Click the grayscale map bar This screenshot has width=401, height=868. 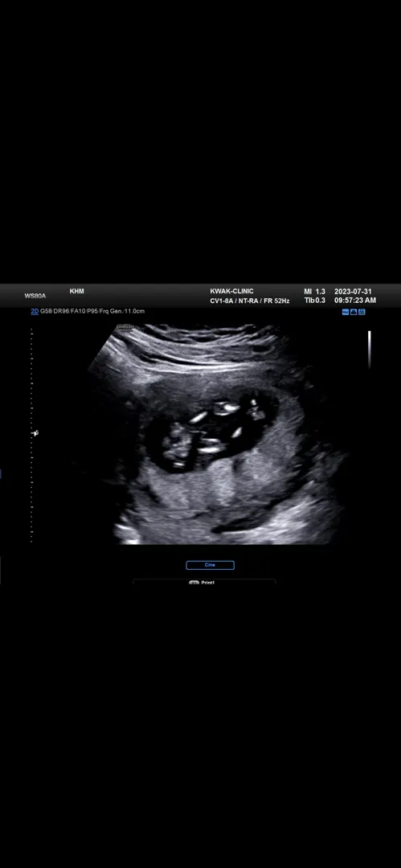tap(370, 350)
